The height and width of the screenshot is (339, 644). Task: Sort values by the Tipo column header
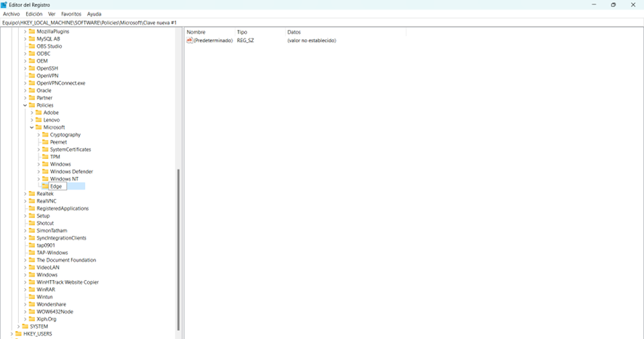[260, 32]
